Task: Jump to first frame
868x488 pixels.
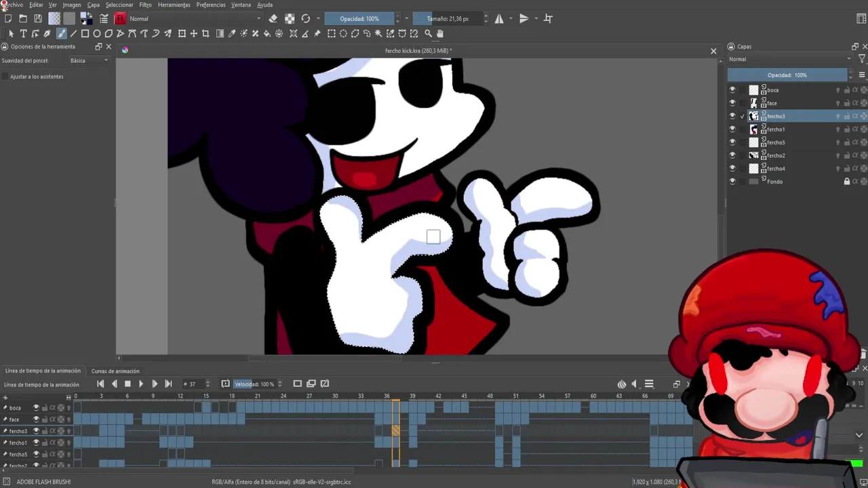Action: tap(100, 384)
